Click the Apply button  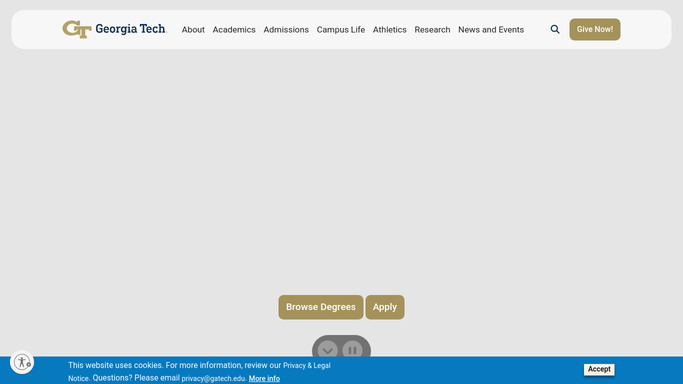pos(385,307)
